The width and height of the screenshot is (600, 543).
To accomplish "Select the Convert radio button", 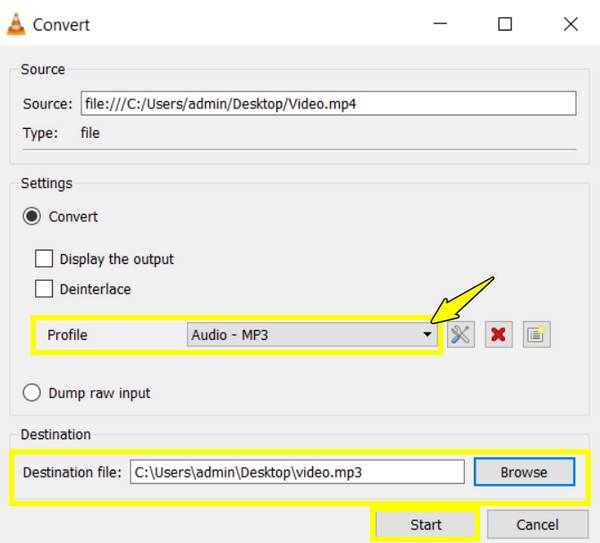I will [31, 217].
